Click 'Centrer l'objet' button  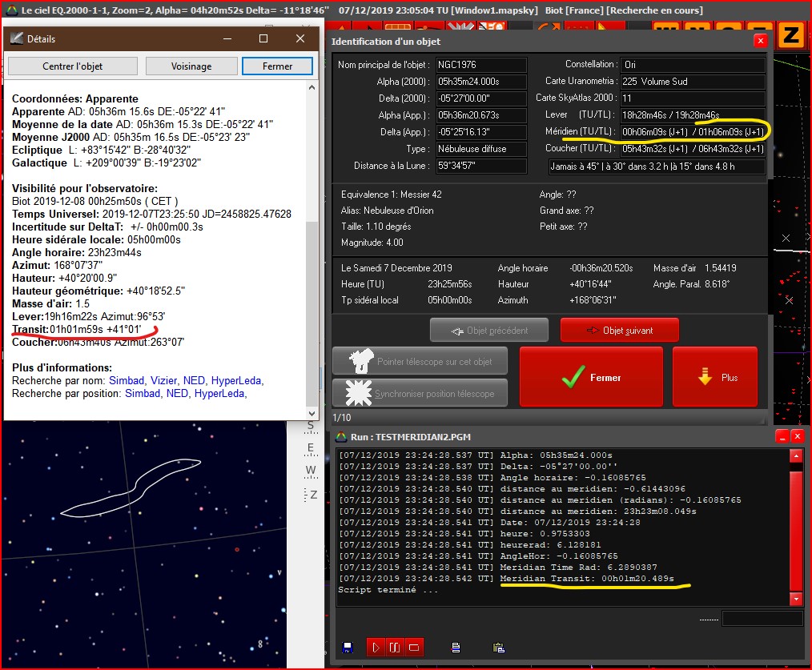point(73,66)
